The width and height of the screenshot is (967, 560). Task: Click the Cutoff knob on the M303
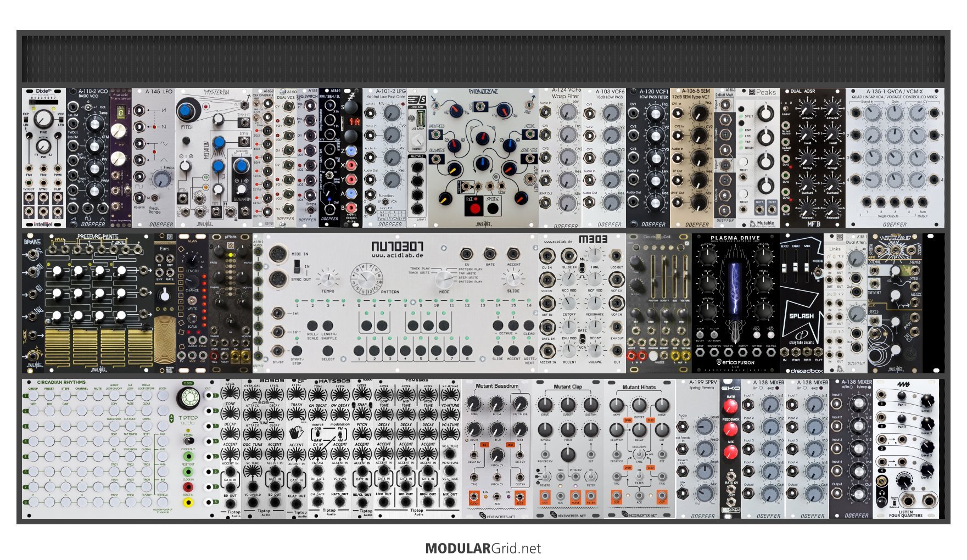click(x=569, y=303)
